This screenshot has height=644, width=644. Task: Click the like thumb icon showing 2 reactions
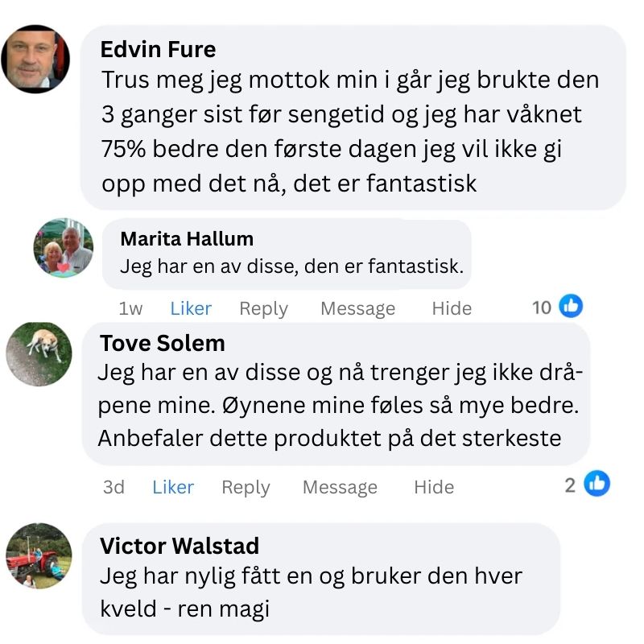(x=597, y=484)
